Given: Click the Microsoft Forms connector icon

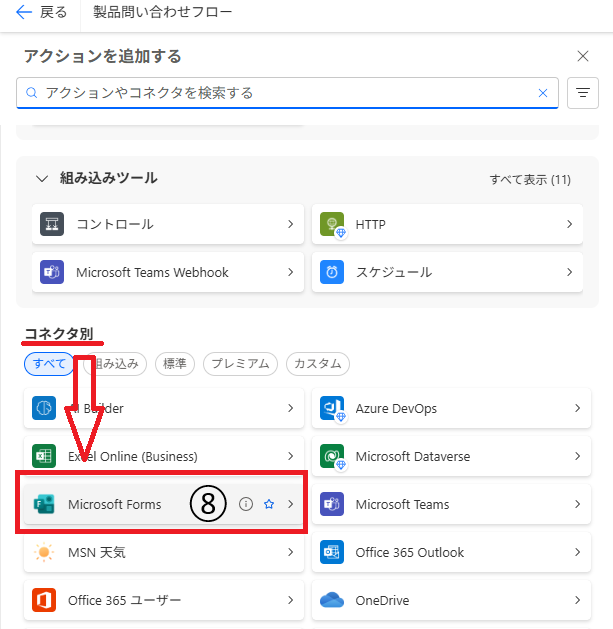Looking at the screenshot, I should tap(45, 505).
